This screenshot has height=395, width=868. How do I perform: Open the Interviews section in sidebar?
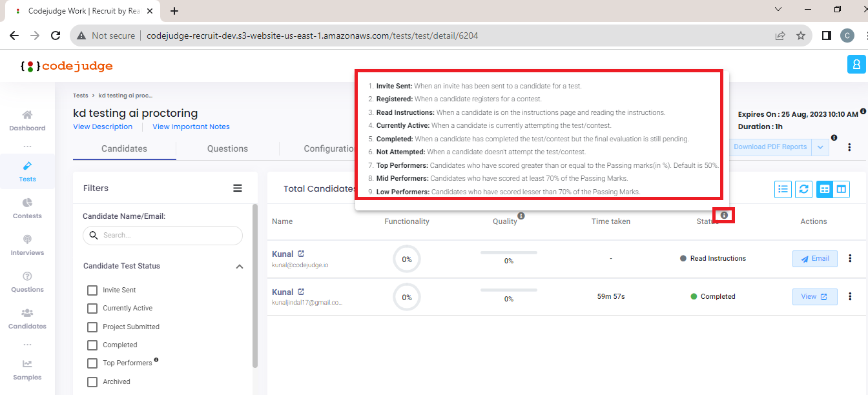click(x=26, y=245)
